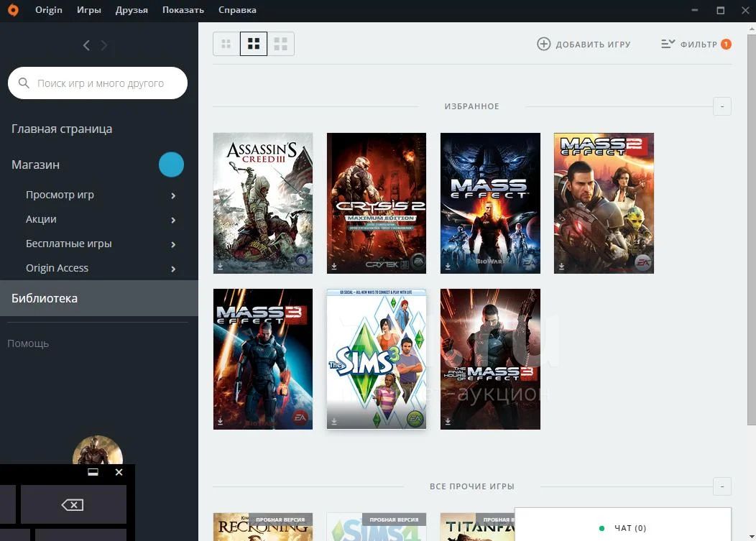Switch to large tile grid view
The image size is (756, 541).
[280, 44]
